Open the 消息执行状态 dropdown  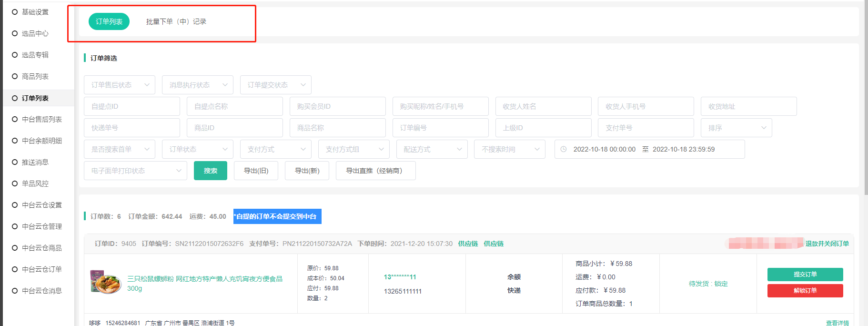pos(198,85)
